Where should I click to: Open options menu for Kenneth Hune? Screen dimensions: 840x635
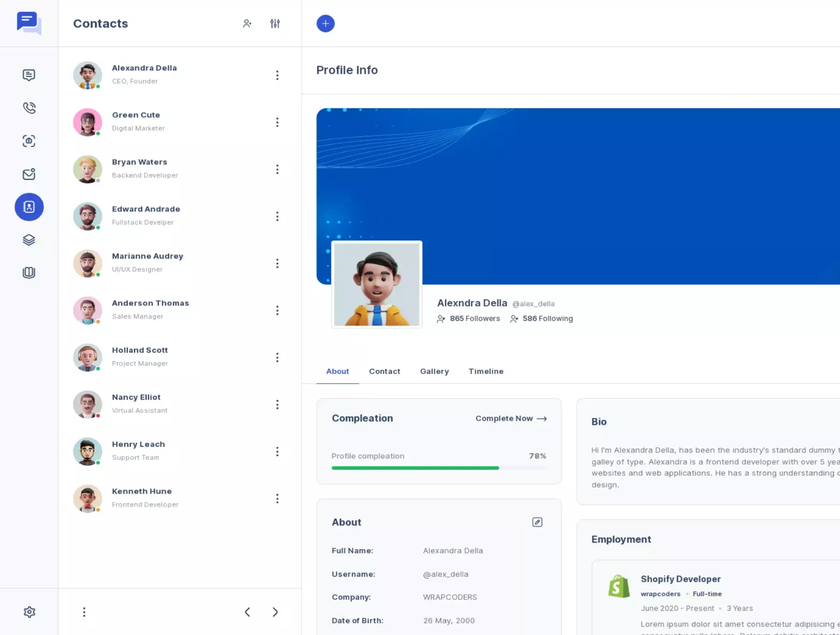tap(277, 499)
